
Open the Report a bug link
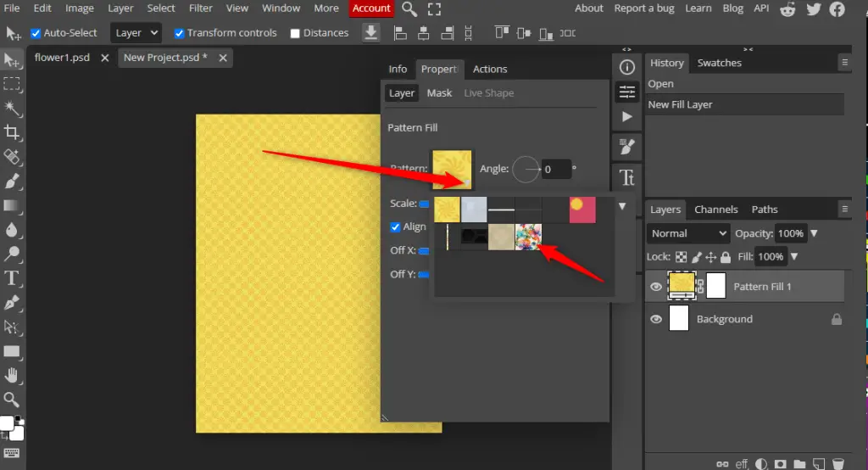tap(644, 8)
